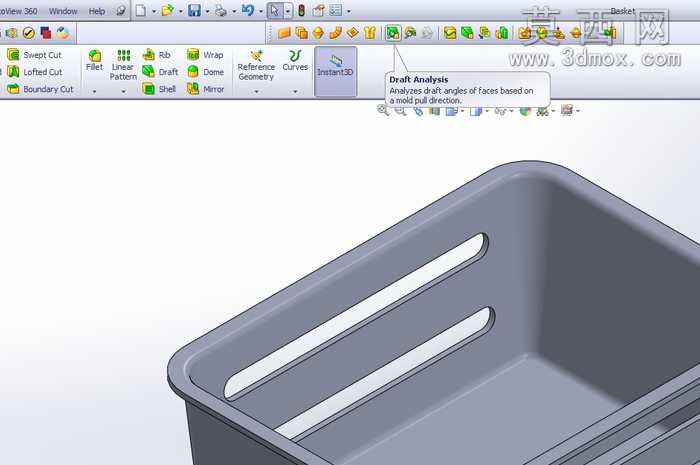The width and height of the screenshot is (700, 465).
Task: Click the Open file folder icon
Action: tap(167, 10)
